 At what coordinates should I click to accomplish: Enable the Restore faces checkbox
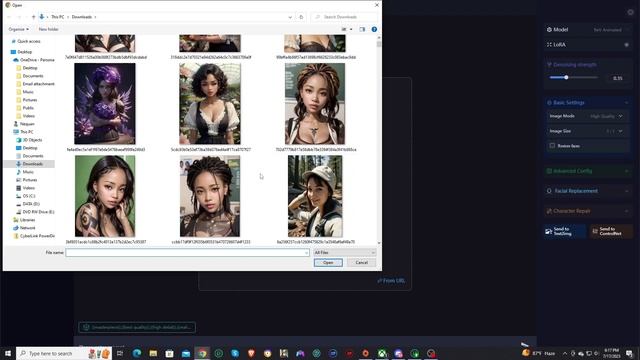coord(552,146)
